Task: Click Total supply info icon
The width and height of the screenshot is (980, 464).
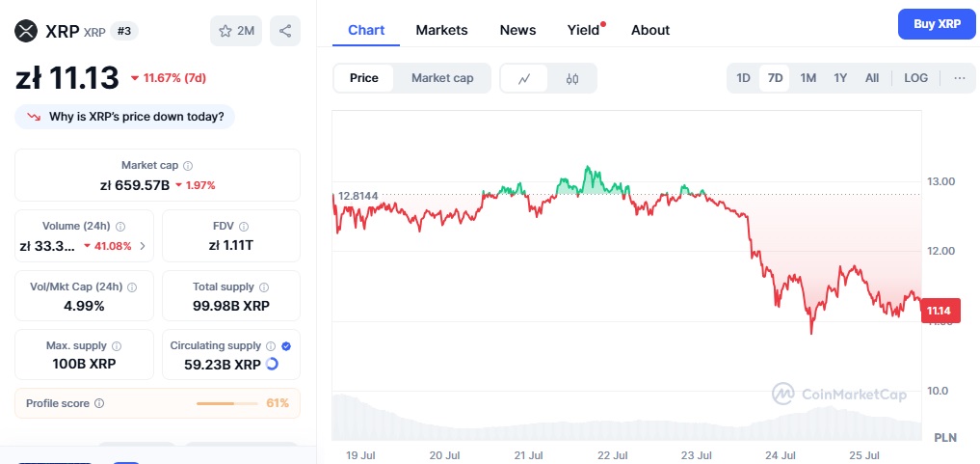Action: point(264,287)
